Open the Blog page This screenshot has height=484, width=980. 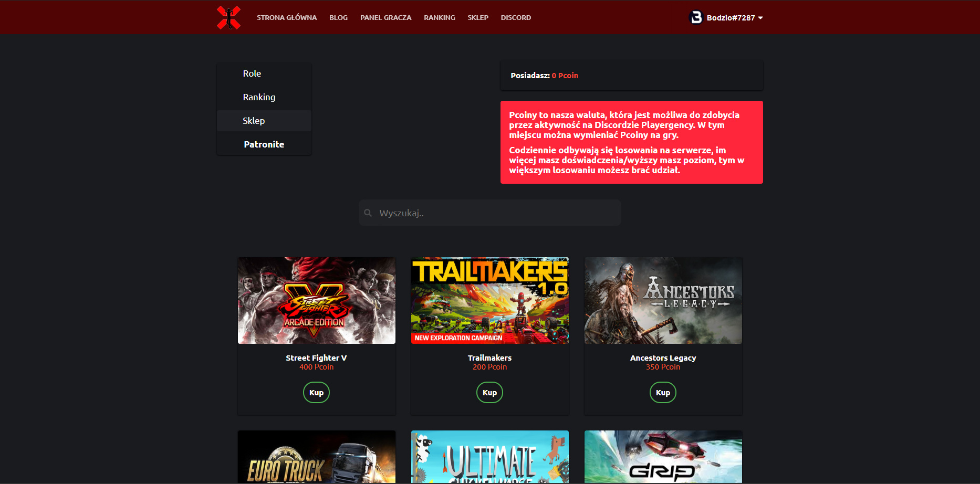[x=338, y=18]
